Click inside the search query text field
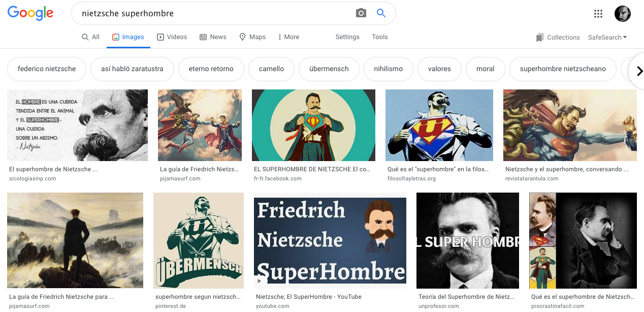The width and height of the screenshot is (644, 312). point(213,13)
